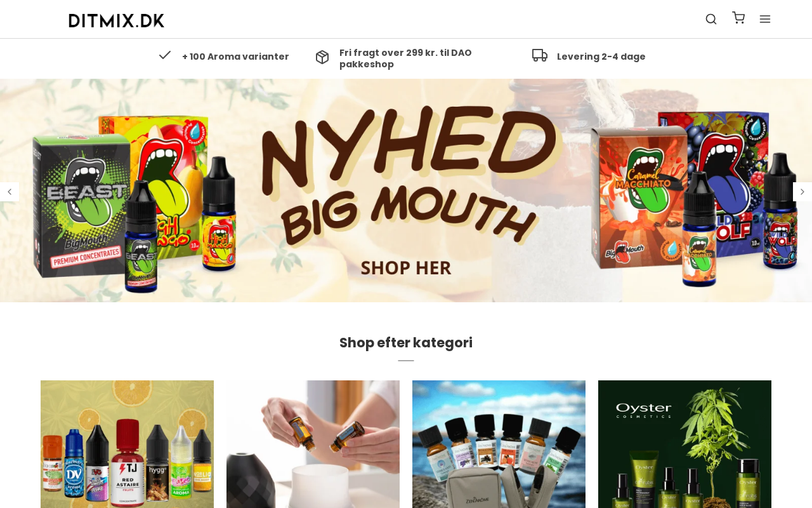Click SHOP HER on the banner
This screenshot has width=812, height=508.
click(406, 267)
